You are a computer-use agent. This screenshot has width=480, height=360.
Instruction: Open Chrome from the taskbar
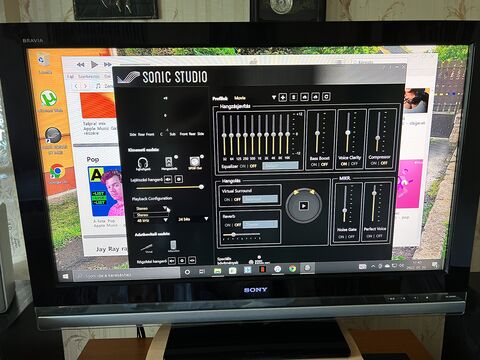292,269
